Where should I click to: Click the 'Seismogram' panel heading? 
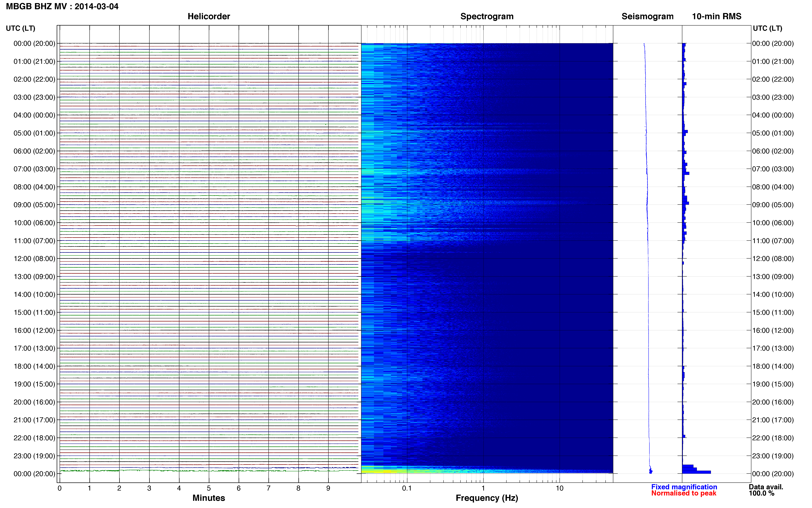[x=647, y=16]
